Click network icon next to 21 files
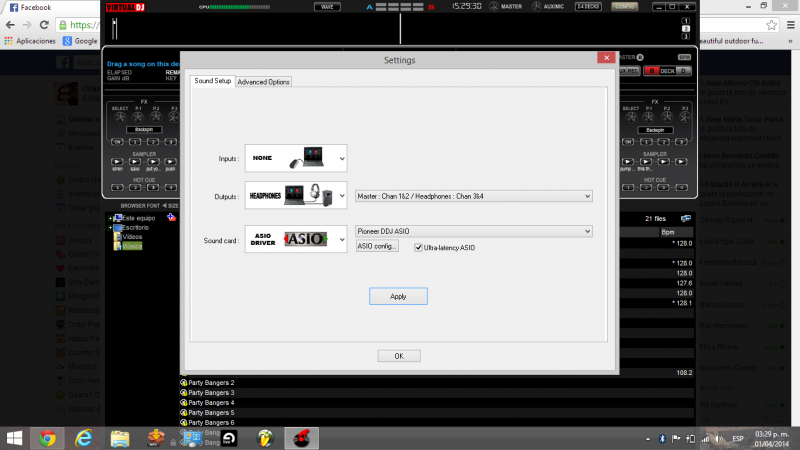The height and width of the screenshot is (450, 800). coord(686,218)
